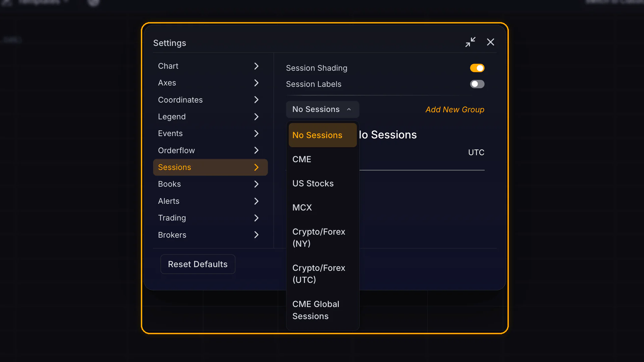Open Brokers settings section
The width and height of the screenshot is (644, 362).
point(210,235)
